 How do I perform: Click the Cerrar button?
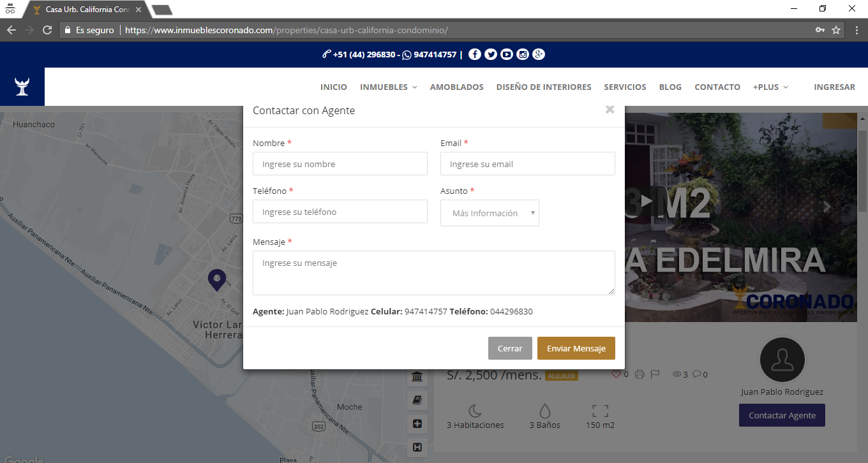(510, 348)
